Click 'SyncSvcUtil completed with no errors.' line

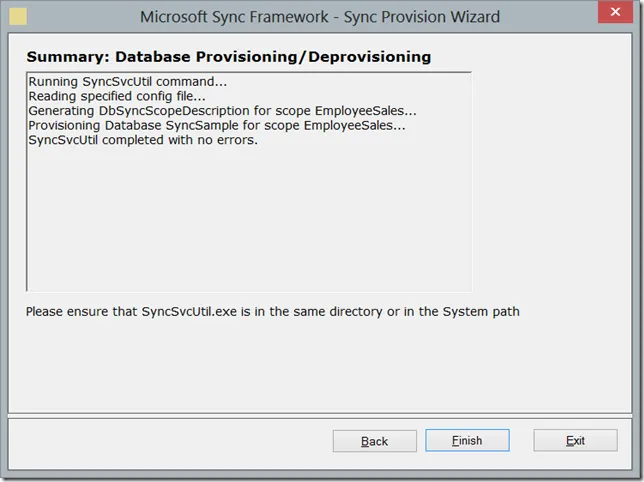pos(143,140)
